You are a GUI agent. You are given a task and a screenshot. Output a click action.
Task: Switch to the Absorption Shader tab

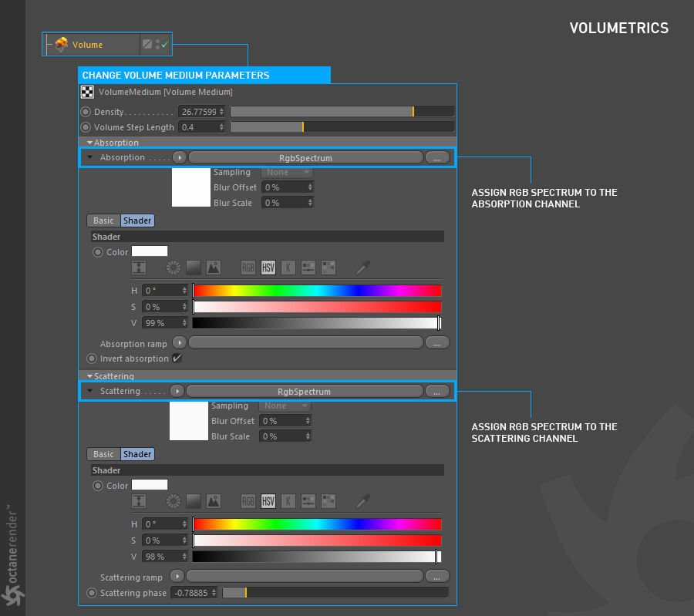point(137,220)
